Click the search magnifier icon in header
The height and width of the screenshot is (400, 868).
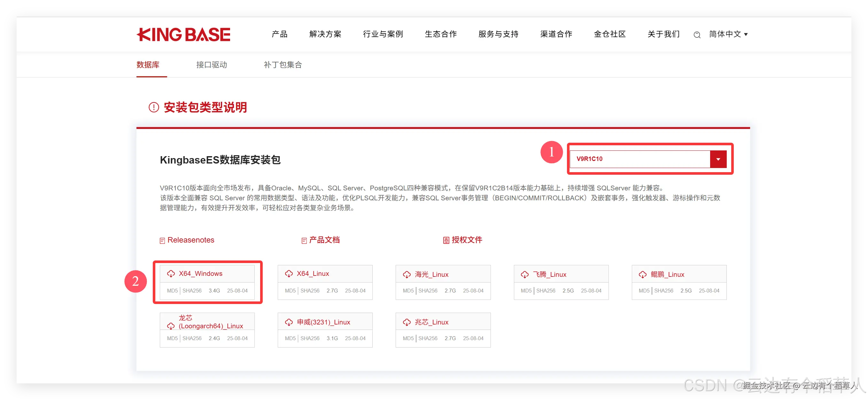[697, 35]
